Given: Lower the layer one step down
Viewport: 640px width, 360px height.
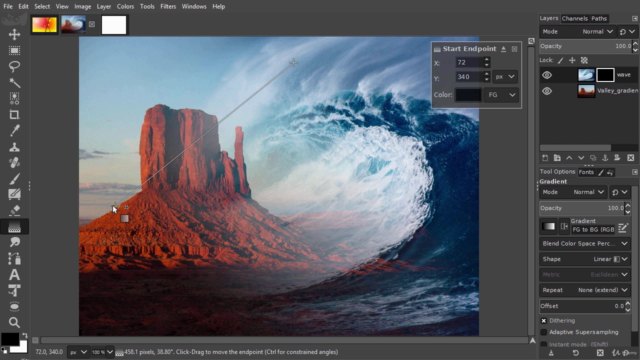Looking at the screenshot, I should [x=581, y=158].
